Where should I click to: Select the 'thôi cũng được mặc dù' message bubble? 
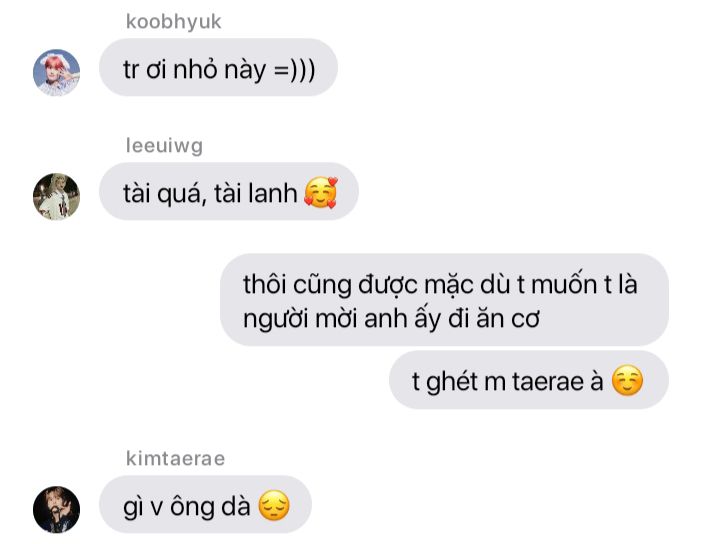click(444, 300)
